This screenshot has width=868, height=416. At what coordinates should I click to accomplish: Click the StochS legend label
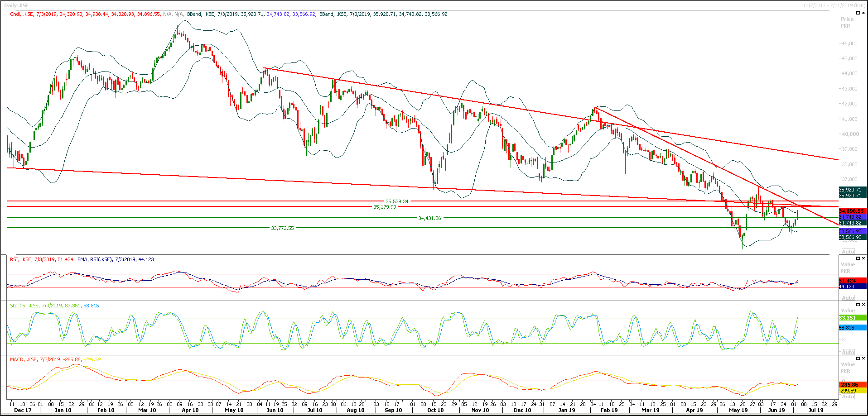click(x=19, y=305)
